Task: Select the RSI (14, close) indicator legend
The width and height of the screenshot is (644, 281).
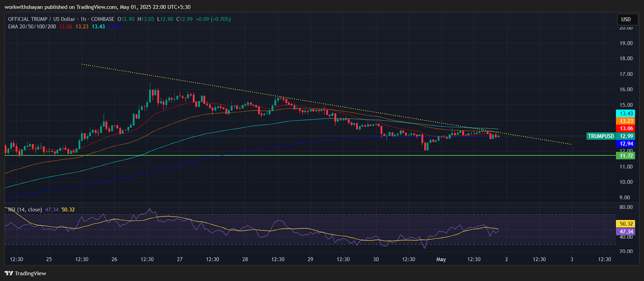Action: (25, 209)
